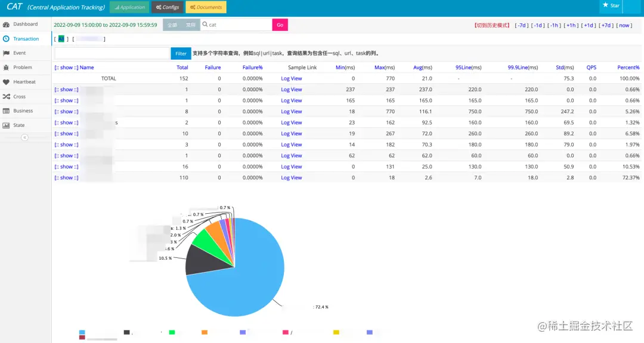Go to Business in sidebar
644x343 pixels.
click(23, 111)
